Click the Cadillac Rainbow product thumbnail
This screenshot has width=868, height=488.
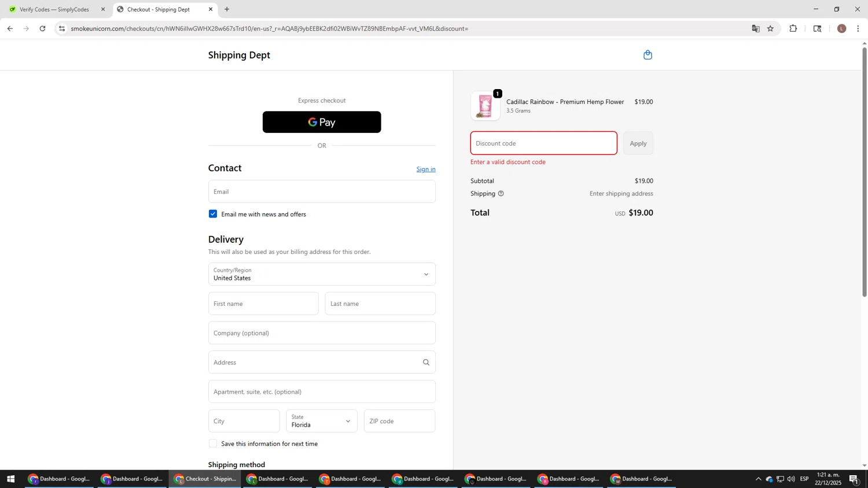tap(485, 106)
